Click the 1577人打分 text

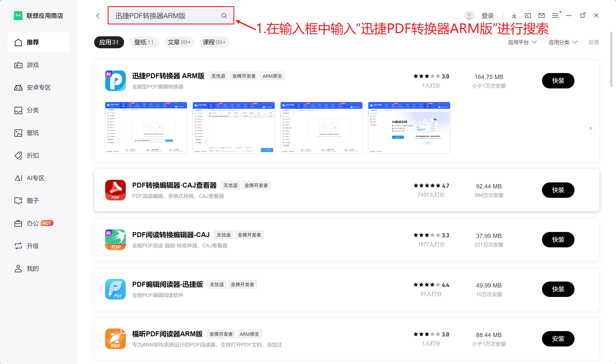(x=431, y=244)
